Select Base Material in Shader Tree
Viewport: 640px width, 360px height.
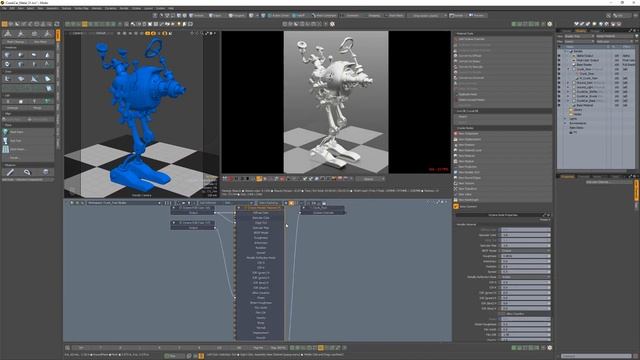[585, 105]
